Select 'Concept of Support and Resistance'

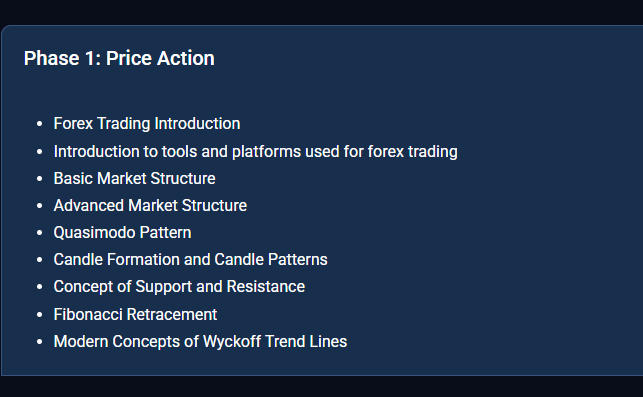(179, 287)
